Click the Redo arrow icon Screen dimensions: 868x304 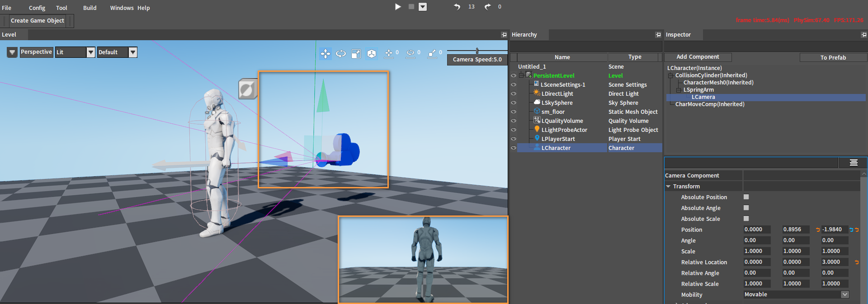pyautogui.click(x=487, y=7)
